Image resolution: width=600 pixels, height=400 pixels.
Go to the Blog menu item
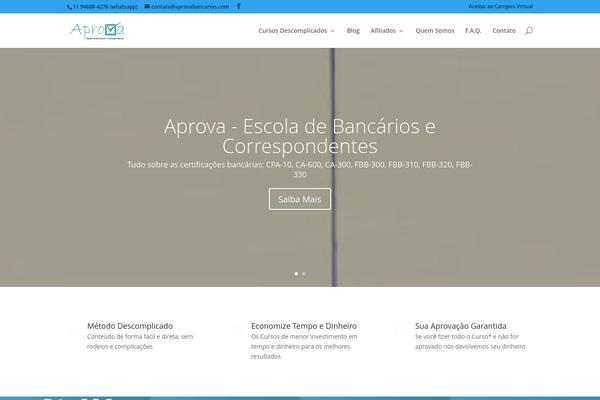(x=353, y=31)
